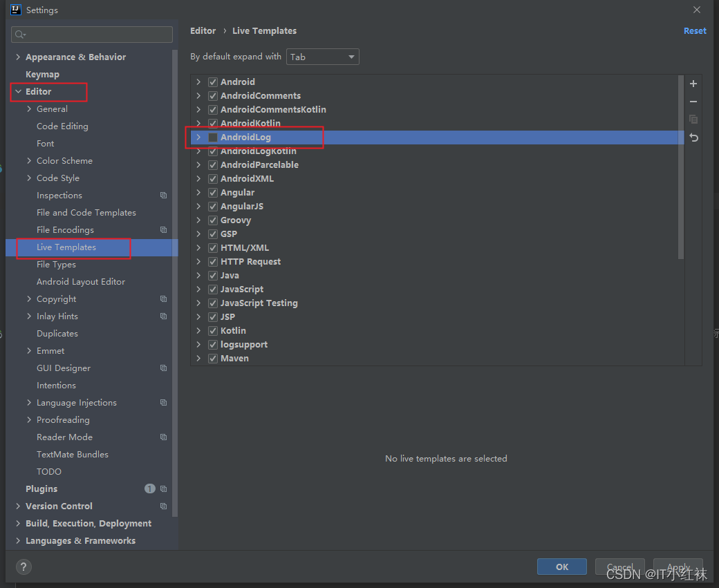The width and height of the screenshot is (719, 588).
Task: Open File and Code Templates page
Action: click(x=86, y=213)
